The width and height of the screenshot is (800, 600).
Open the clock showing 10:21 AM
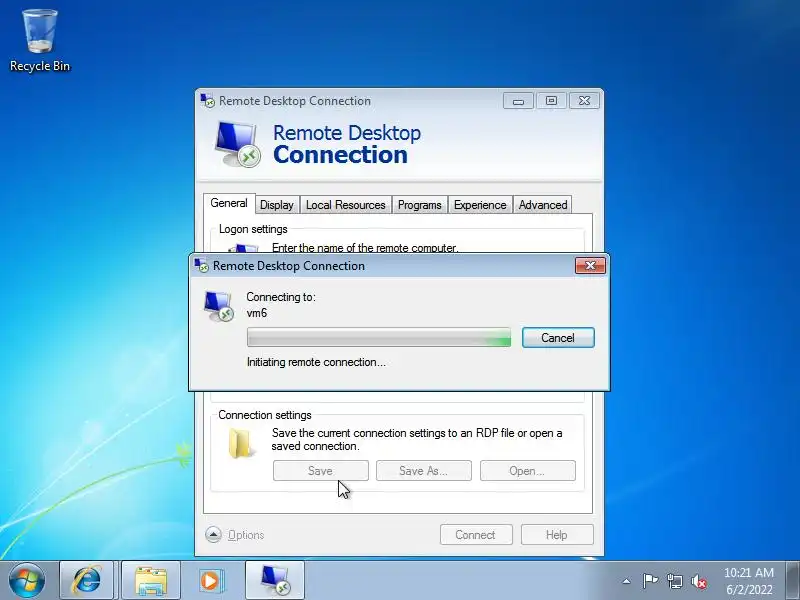click(x=748, y=581)
